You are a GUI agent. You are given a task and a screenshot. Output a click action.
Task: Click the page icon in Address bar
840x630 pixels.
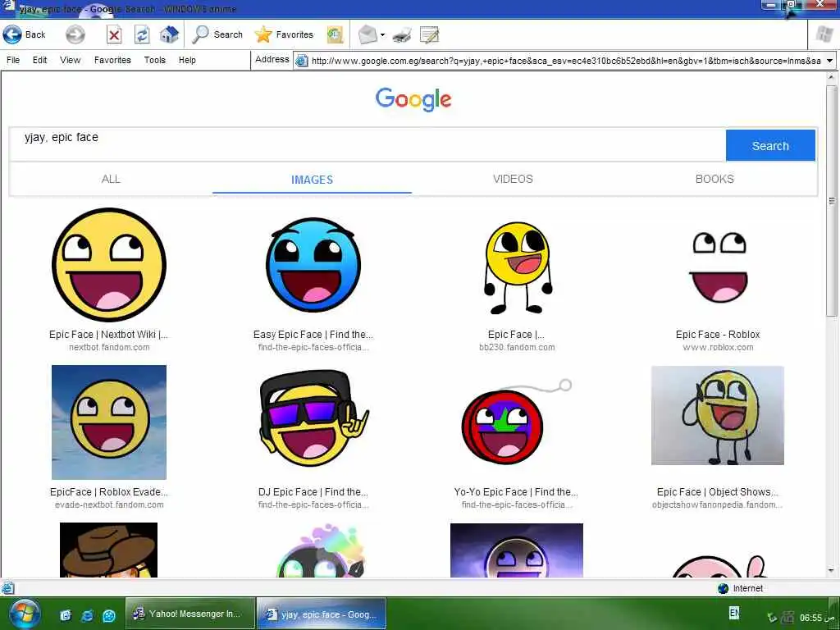tap(302, 61)
